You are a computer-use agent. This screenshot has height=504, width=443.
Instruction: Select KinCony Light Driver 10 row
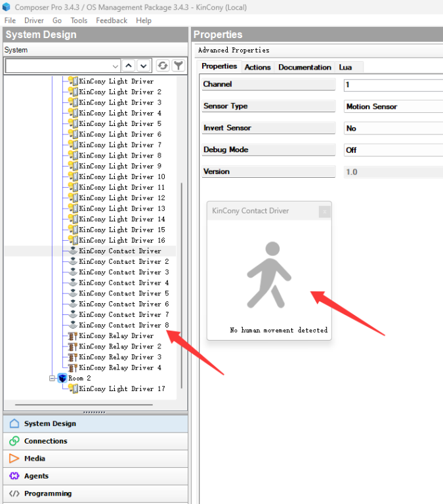click(x=122, y=177)
